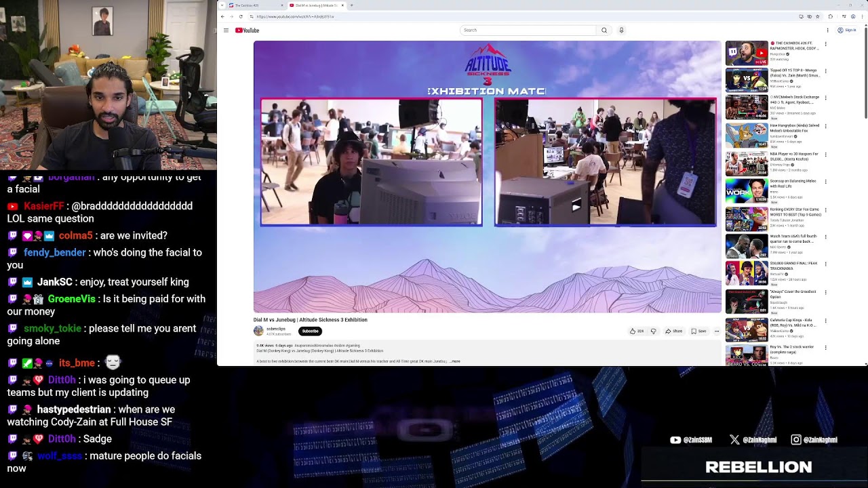Click chat username fendy_bender
Image resolution: width=868 pixels, height=488 pixels.
(55, 252)
